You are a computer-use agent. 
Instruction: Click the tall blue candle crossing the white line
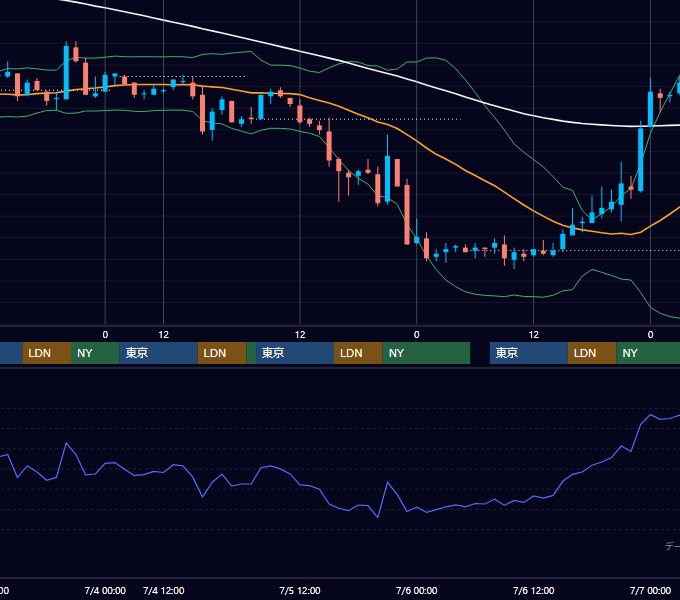point(641,158)
